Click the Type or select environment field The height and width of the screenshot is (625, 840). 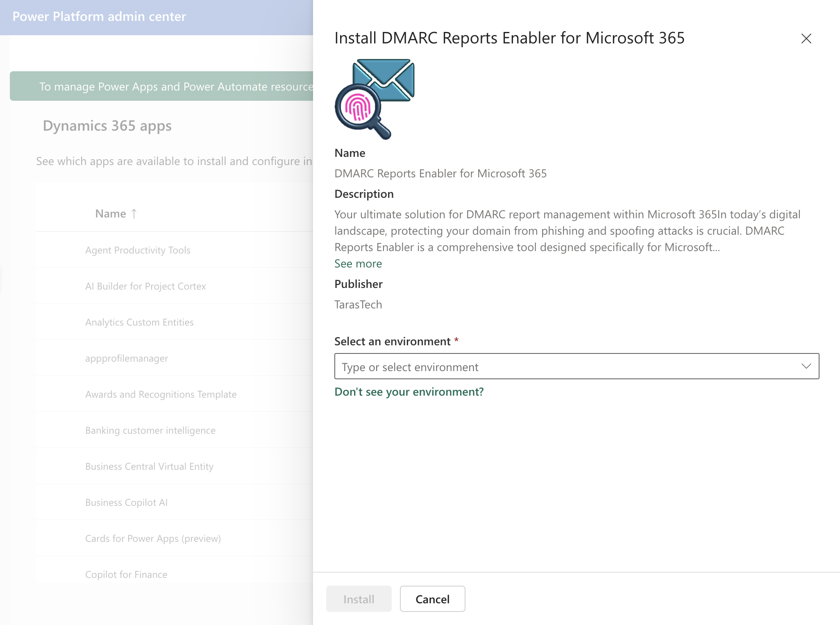click(577, 366)
